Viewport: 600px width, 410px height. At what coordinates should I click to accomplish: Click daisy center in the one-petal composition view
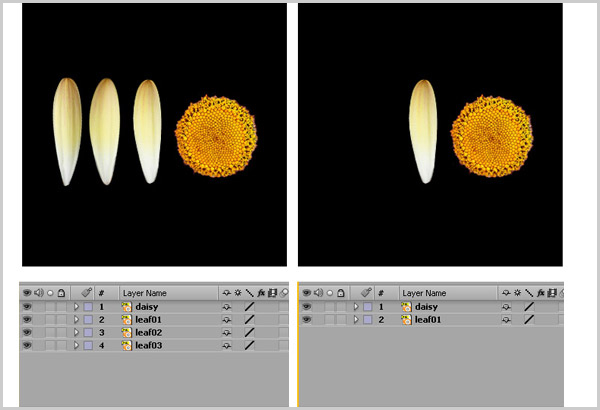point(492,137)
